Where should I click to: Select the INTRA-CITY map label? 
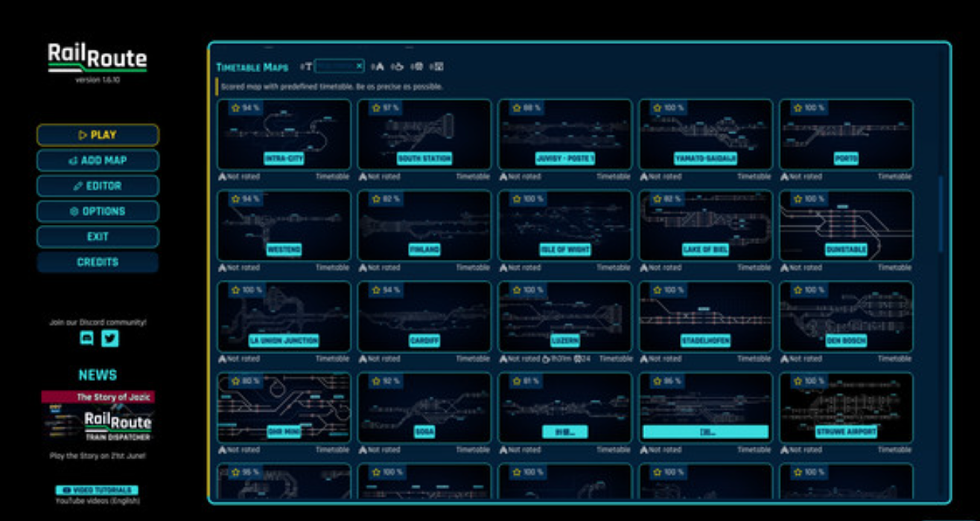pyautogui.click(x=284, y=159)
